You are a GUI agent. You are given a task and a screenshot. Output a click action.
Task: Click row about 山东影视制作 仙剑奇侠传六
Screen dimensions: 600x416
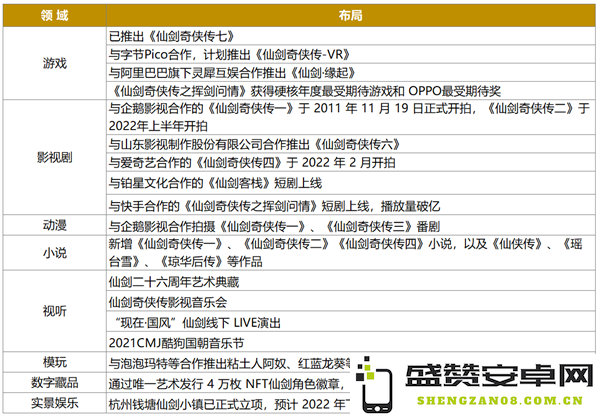tap(351, 144)
